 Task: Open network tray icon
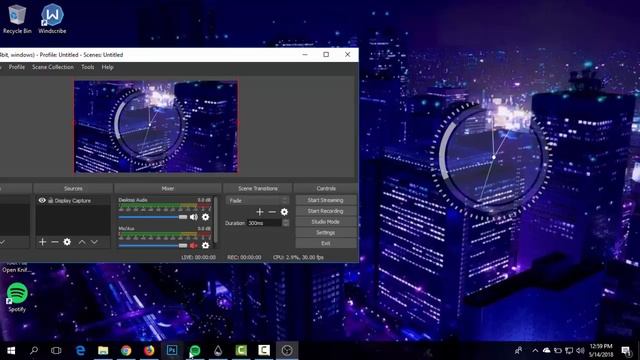569,350
